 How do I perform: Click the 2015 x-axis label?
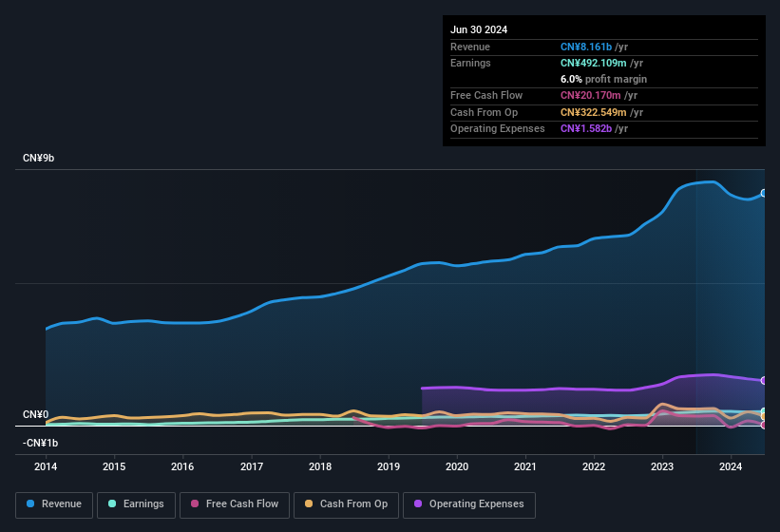tap(114, 466)
